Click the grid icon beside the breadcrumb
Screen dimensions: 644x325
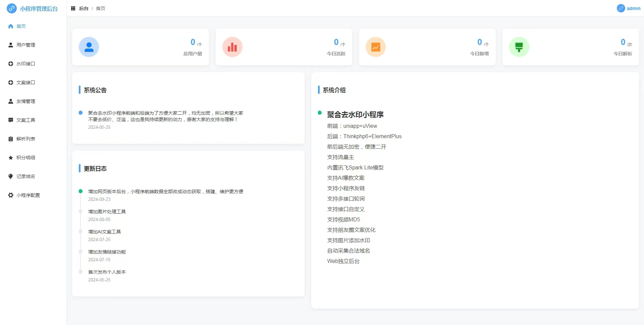73,8
